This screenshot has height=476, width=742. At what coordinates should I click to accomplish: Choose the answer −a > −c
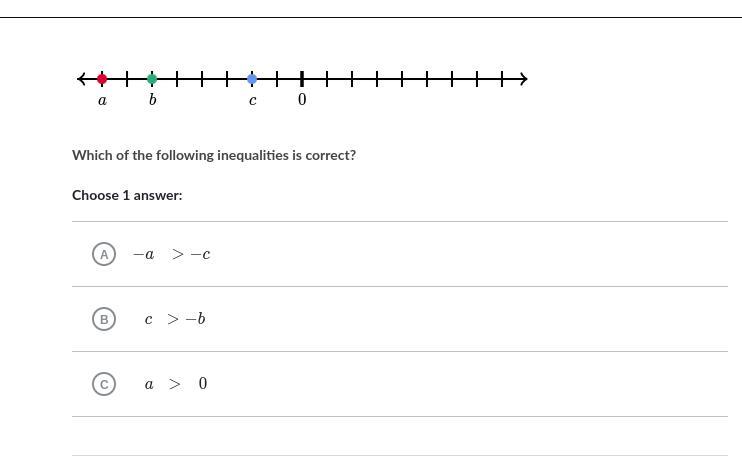172,255
